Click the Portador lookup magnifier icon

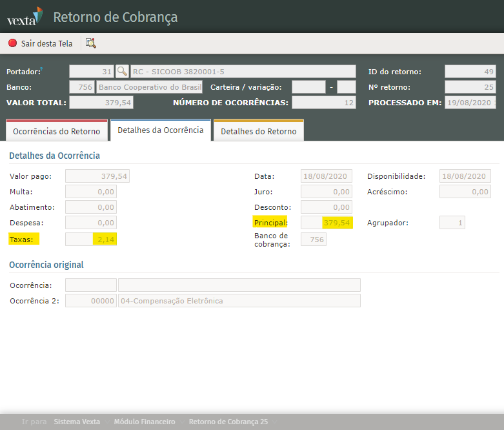122,71
